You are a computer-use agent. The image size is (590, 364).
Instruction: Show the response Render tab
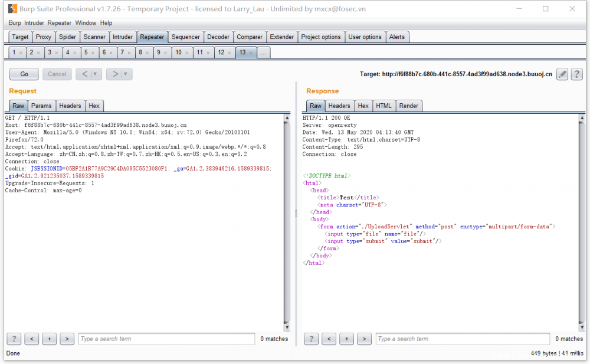[408, 106]
